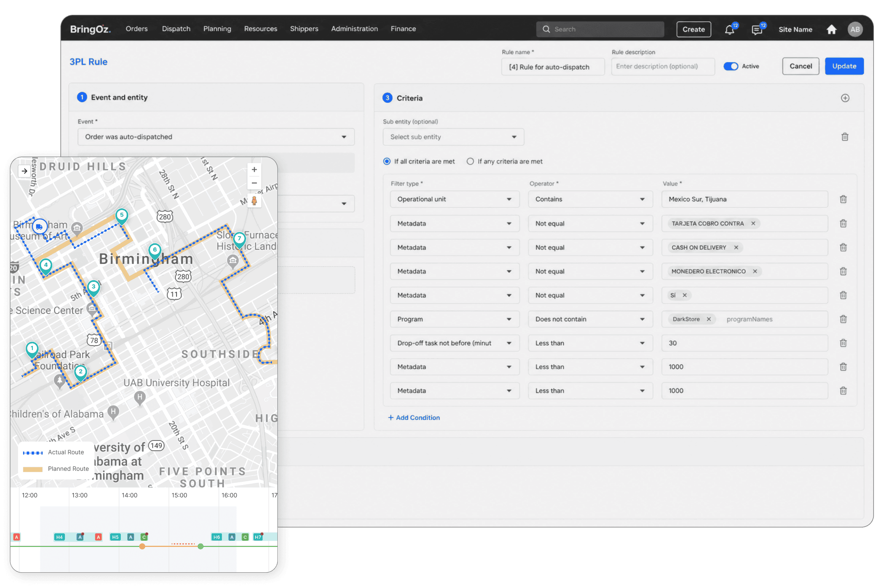
Task: Open the Finance menu
Action: pos(403,29)
